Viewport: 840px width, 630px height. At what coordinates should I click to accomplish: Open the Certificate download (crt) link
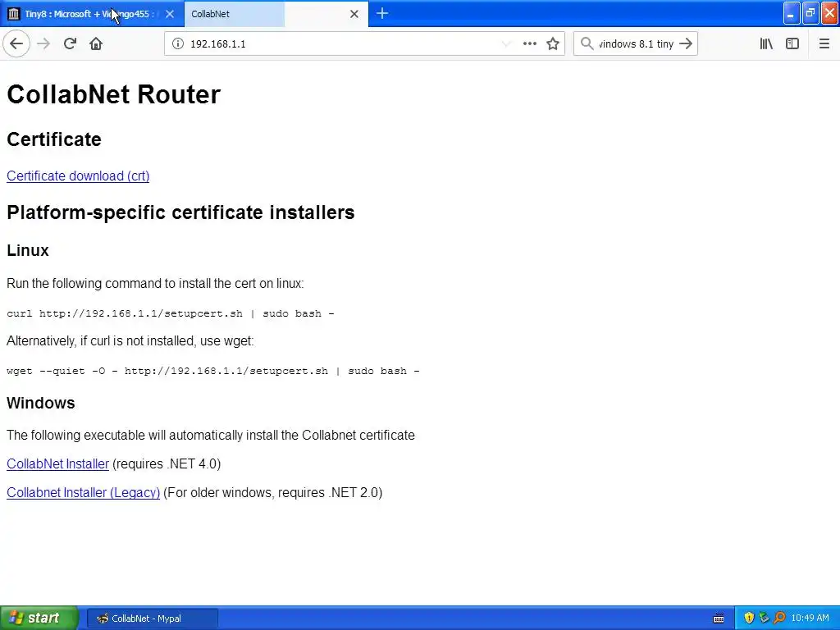pos(78,176)
